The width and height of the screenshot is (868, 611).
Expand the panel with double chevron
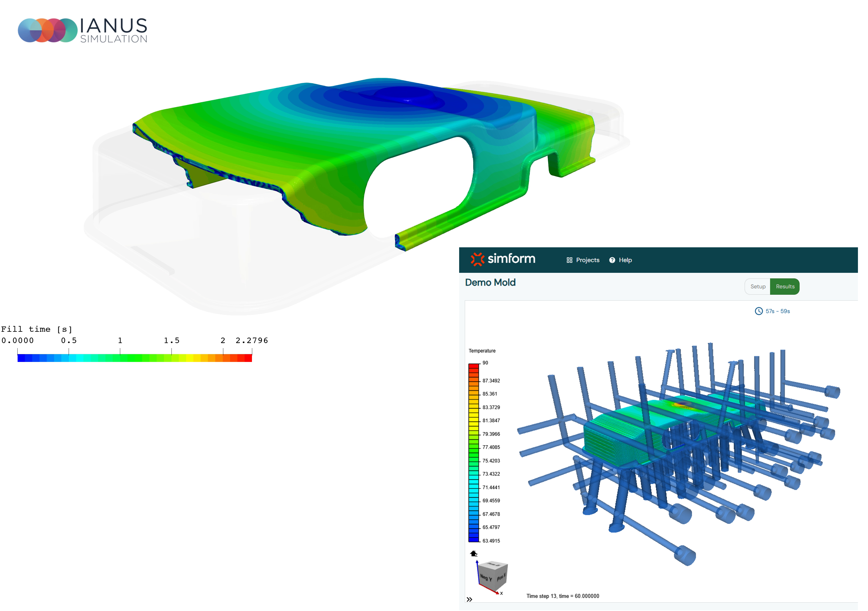tap(469, 599)
